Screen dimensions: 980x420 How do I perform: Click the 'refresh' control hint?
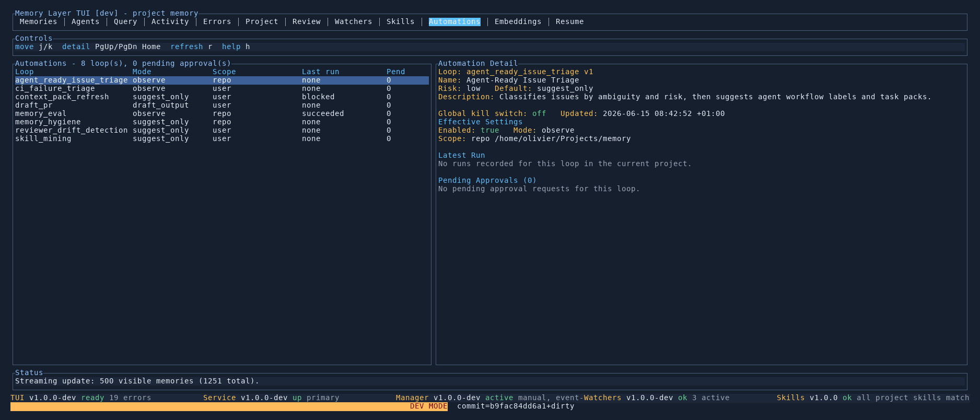click(x=186, y=46)
